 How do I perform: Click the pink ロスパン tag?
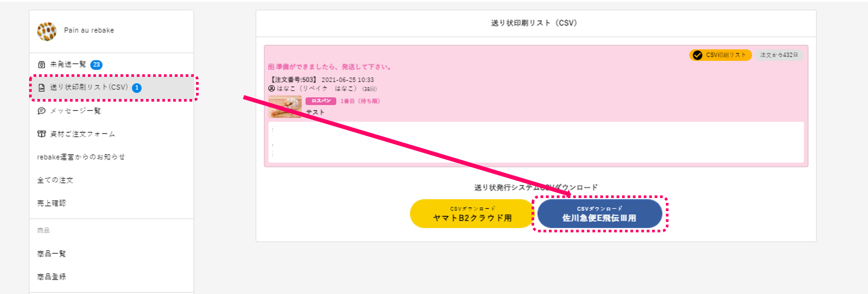321,101
